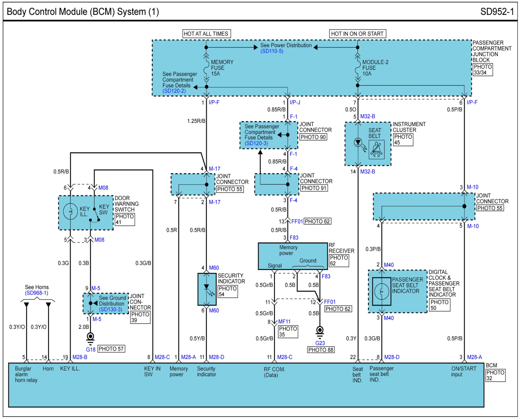The width and height of the screenshot is (521, 420).
Task: Click the G18 ground symbol
Action: pyautogui.click(x=90, y=338)
